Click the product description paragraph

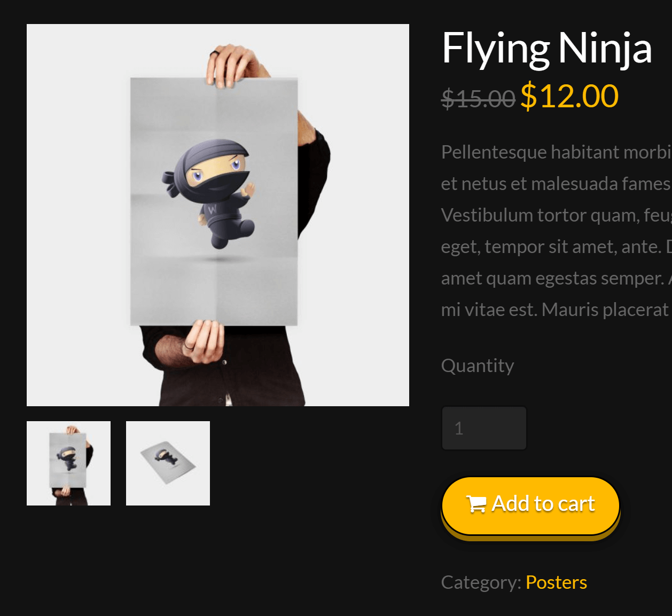(x=556, y=230)
